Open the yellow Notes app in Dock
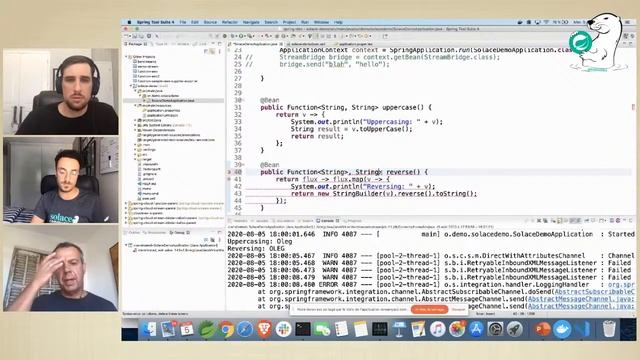640x360 pixels. pos(361,329)
